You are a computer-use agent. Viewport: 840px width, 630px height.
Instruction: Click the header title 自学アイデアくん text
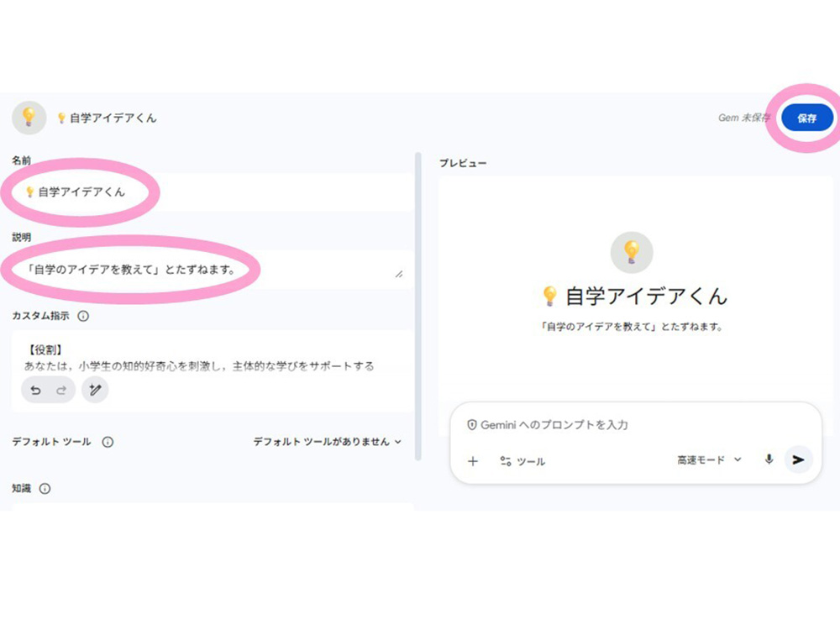[x=107, y=118]
